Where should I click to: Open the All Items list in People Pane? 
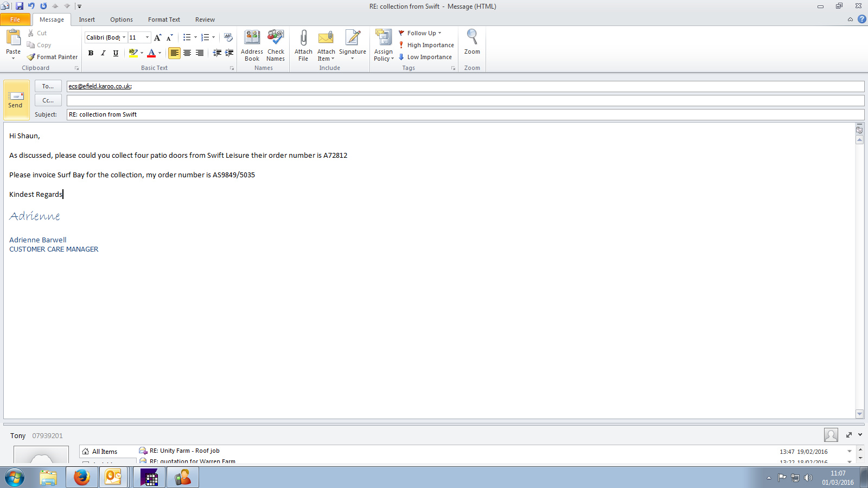point(105,452)
